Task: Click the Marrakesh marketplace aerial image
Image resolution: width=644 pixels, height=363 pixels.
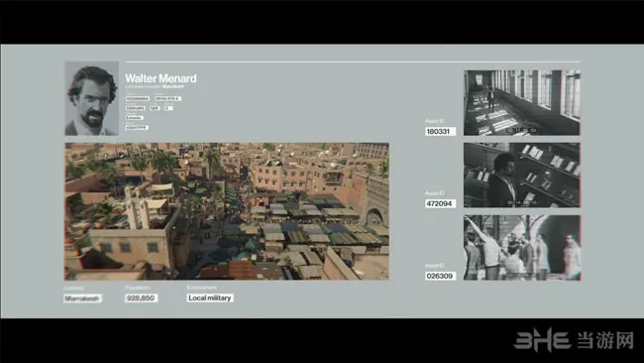Action: (x=227, y=211)
